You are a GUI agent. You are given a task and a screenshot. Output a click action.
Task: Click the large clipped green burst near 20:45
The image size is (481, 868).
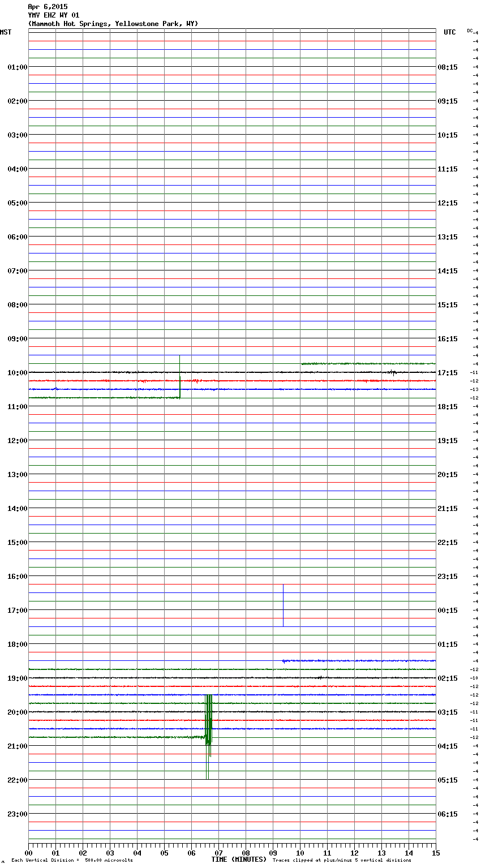pyautogui.click(x=208, y=730)
